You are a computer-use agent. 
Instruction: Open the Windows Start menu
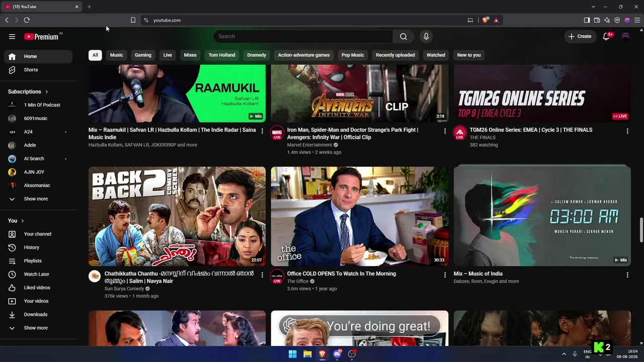tap(292, 354)
